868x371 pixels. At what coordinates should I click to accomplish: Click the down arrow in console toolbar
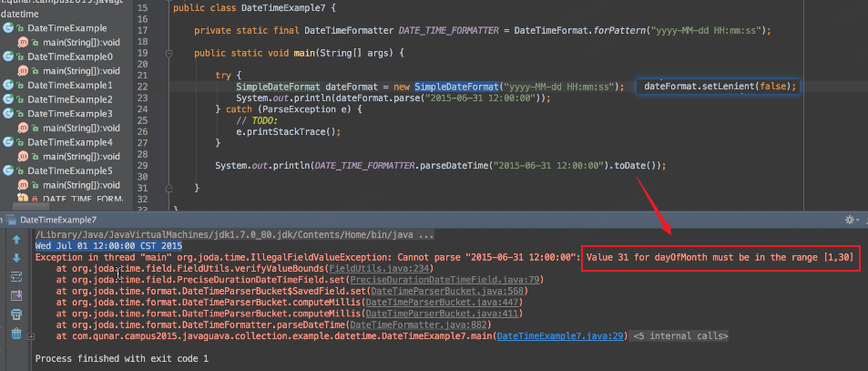click(16, 258)
